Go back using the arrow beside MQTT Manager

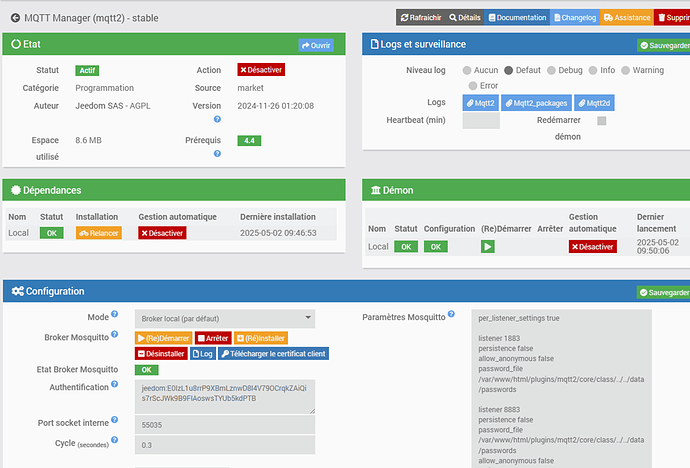coord(15,18)
